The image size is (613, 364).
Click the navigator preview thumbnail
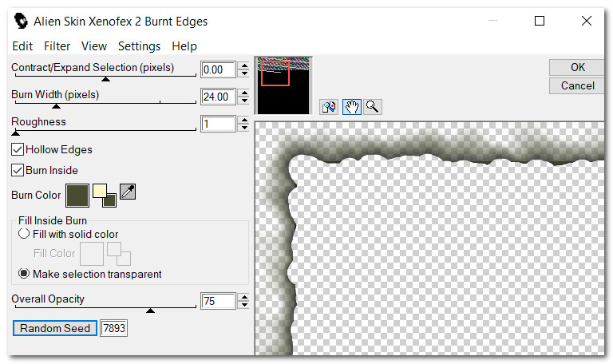pos(283,85)
